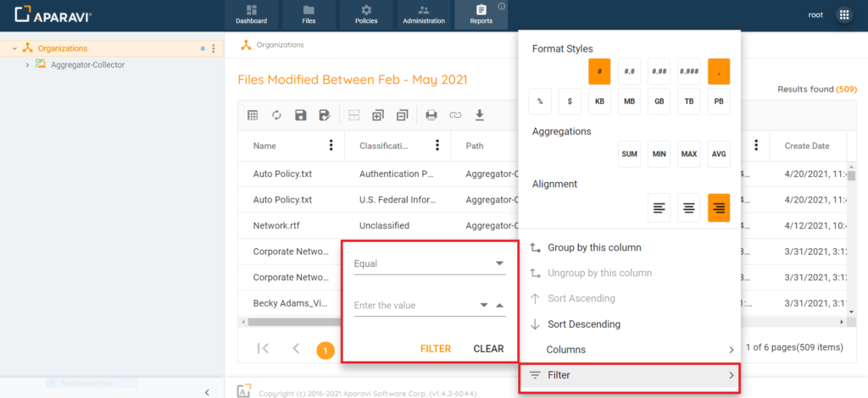Set right alignment
Image resolution: width=868 pixels, height=398 pixels.
[719, 207]
